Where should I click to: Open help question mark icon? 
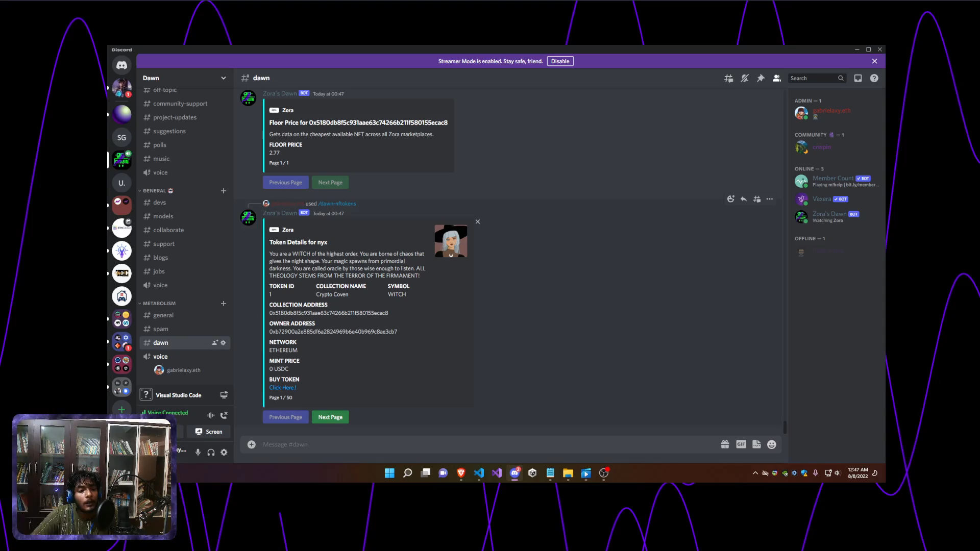(874, 78)
